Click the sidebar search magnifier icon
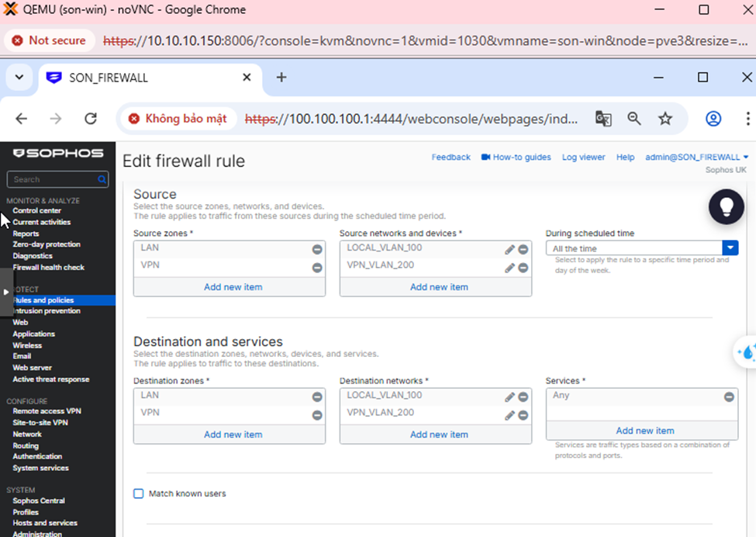The width and height of the screenshot is (756, 537). click(102, 179)
